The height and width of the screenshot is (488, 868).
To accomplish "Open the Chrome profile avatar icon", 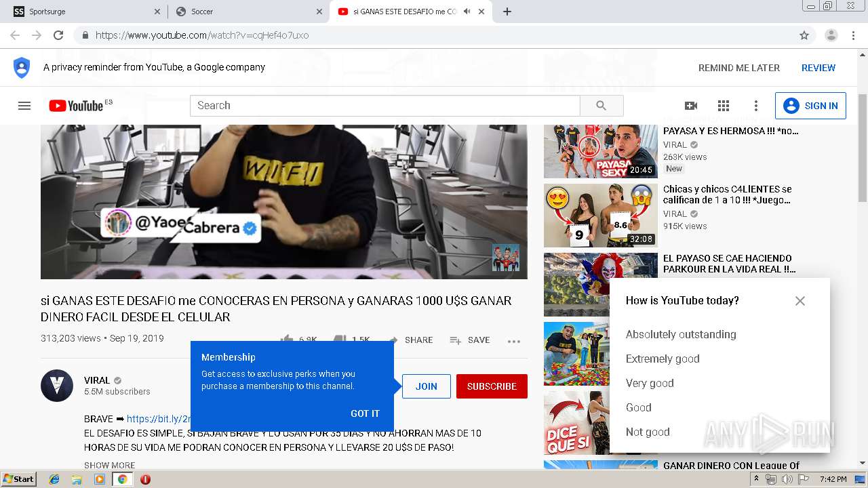I will (831, 35).
